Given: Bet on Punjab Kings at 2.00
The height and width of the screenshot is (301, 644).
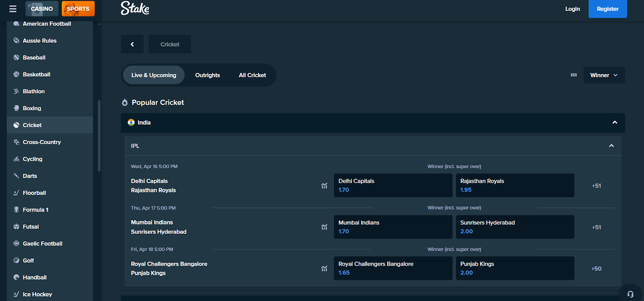Looking at the screenshot, I should 515,268.
